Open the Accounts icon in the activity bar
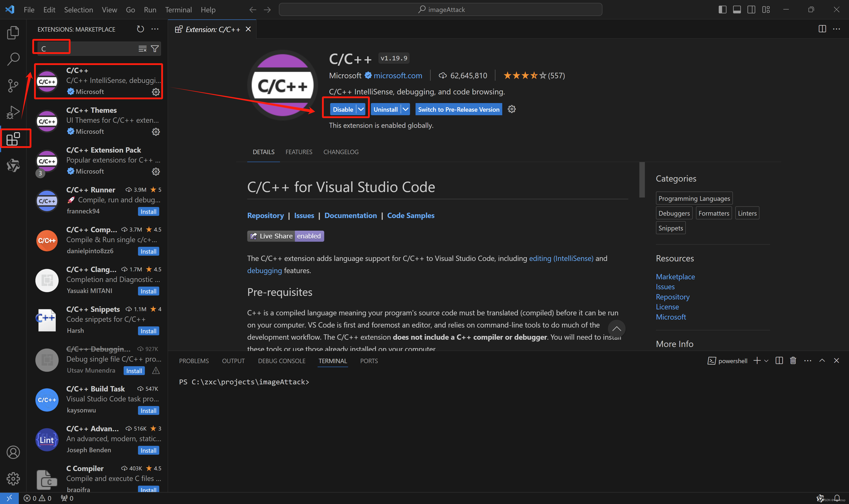Screen dimensions: 849x504 coord(13,452)
